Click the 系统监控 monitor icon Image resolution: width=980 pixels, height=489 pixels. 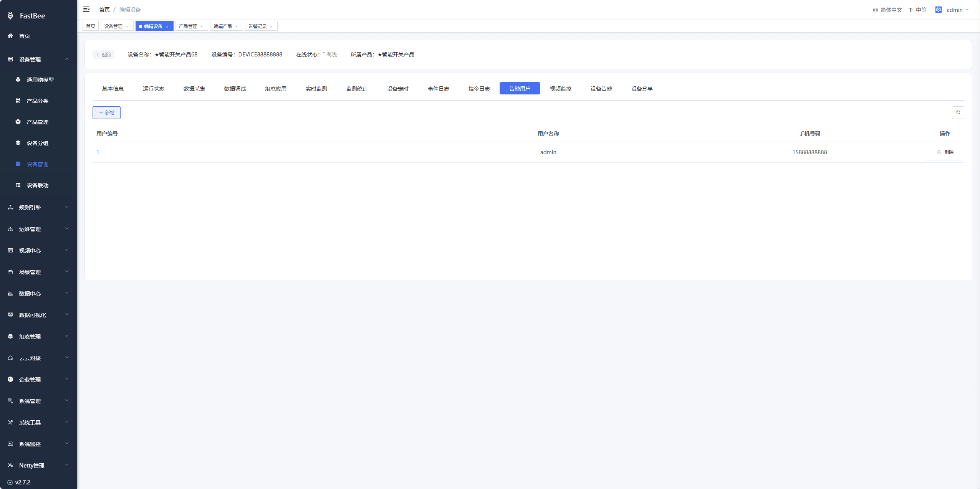pos(10,444)
